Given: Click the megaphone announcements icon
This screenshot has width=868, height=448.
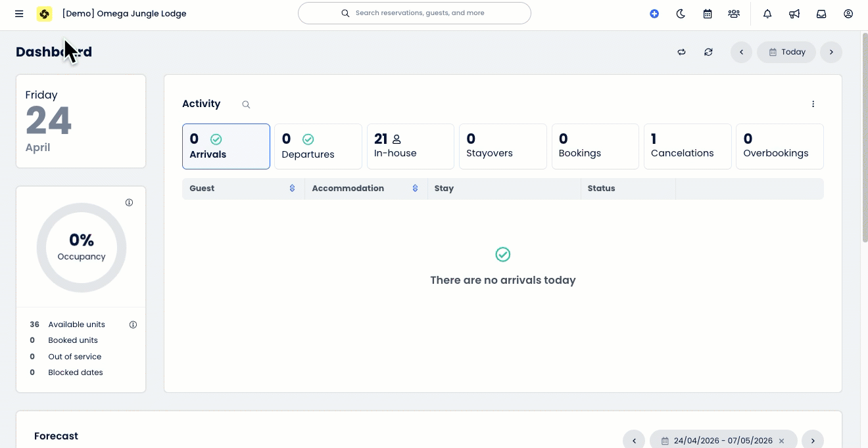Looking at the screenshot, I should pos(794,14).
